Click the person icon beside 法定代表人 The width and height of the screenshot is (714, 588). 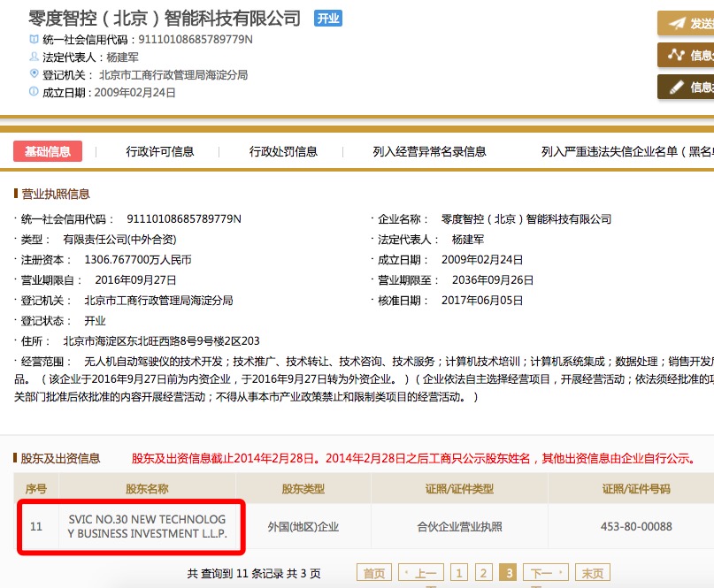pyautogui.click(x=34, y=57)
